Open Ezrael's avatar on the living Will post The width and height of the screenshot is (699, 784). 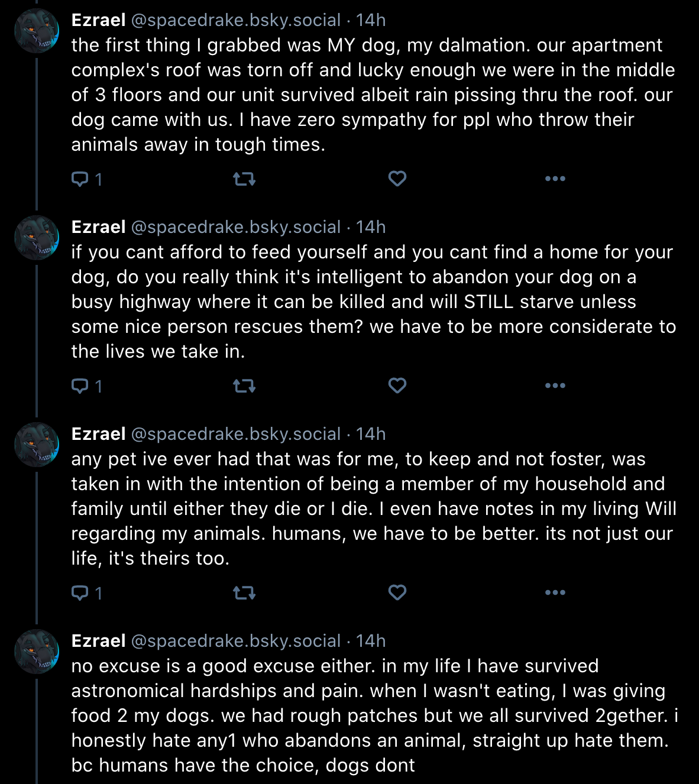pyautogui.click(x=37, y=445)
